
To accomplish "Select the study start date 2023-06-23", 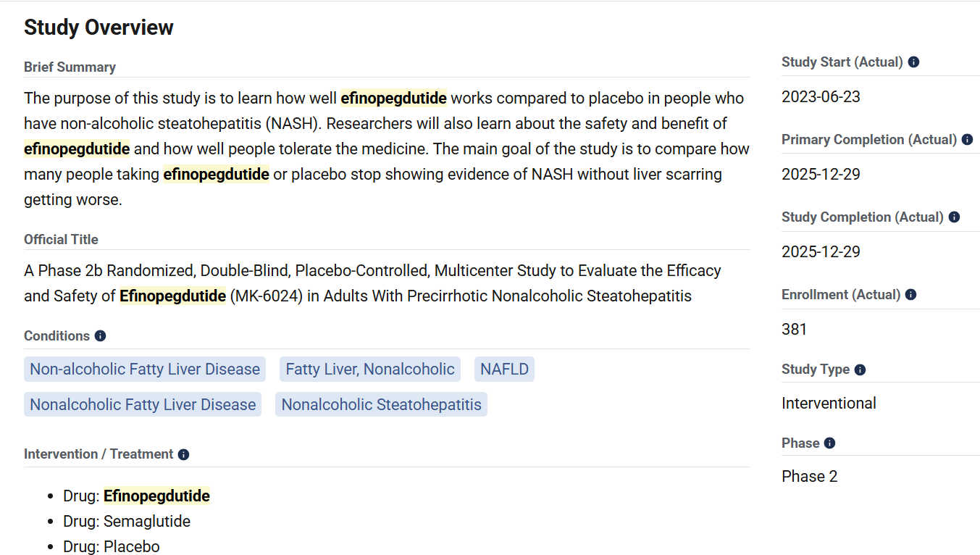I will coord(821,97).
